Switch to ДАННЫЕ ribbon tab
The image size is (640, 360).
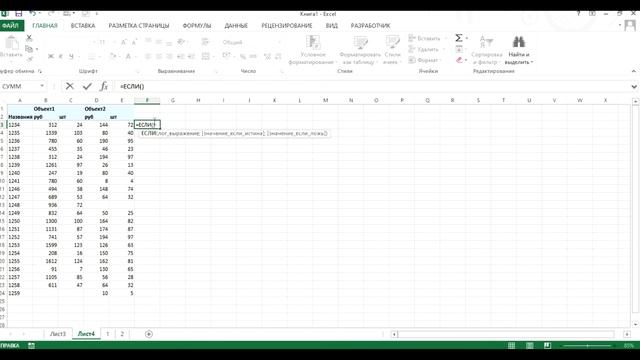(x=236, y=25)
